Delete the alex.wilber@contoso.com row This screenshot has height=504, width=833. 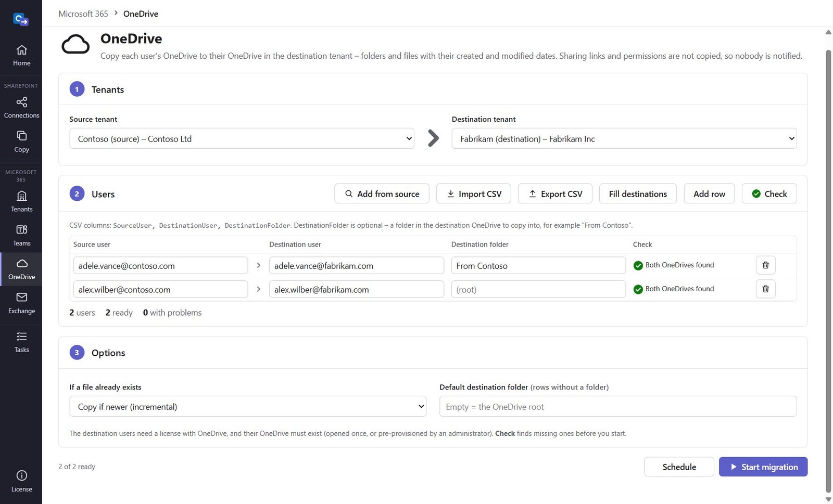(x=765, y=289)
